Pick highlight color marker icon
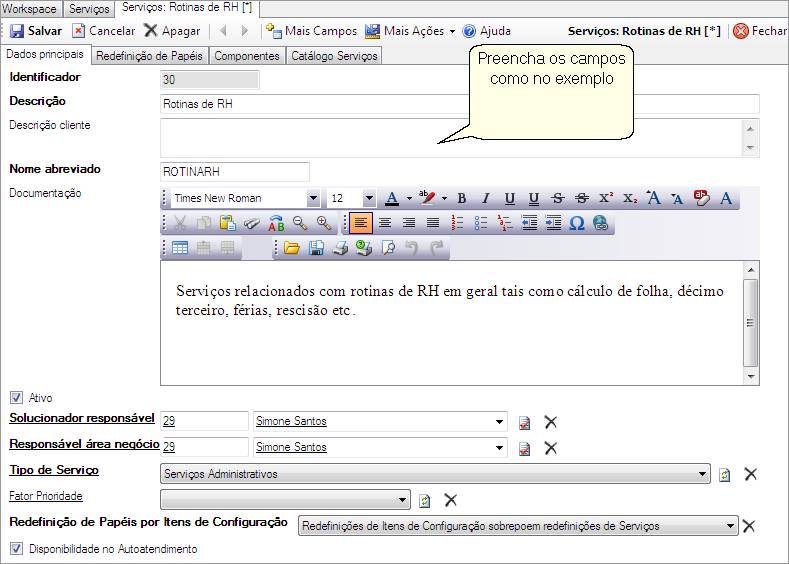 [427, 198]
